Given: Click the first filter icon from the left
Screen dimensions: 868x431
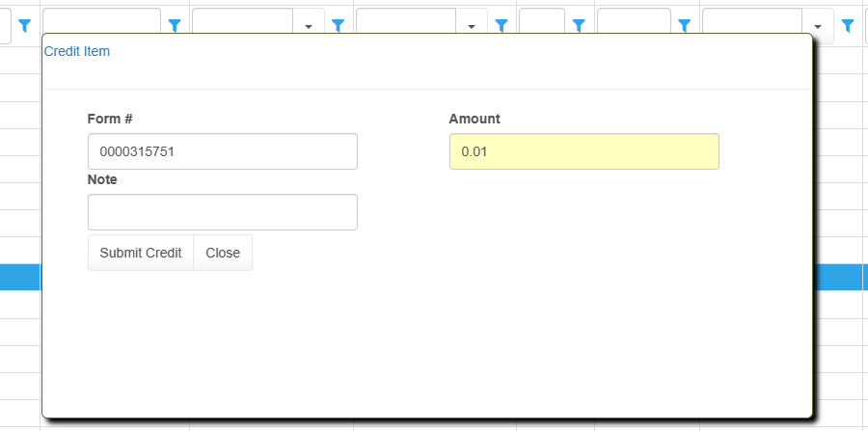Looking at the screenshot, I should [25, 26].
